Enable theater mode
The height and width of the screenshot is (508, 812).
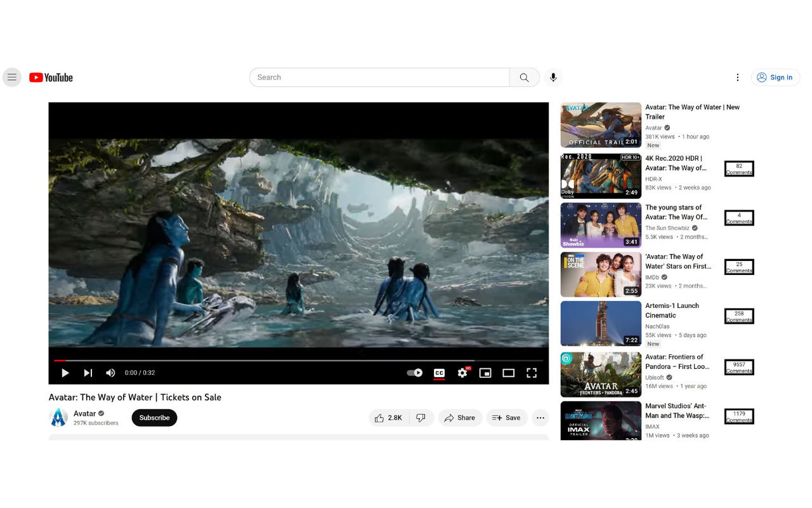pyautogui.click(x=509, y=373)
